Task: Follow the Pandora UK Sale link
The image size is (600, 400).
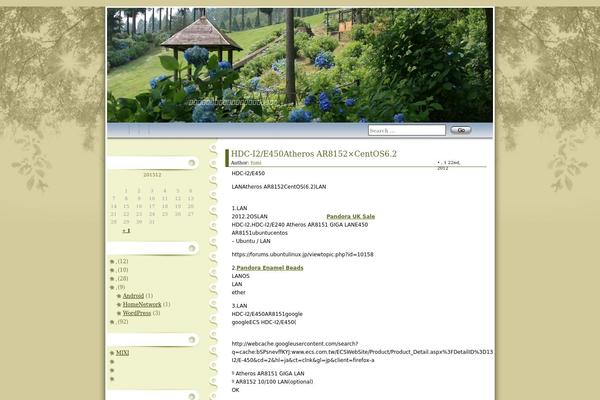Action: click(x=351, y=216)
